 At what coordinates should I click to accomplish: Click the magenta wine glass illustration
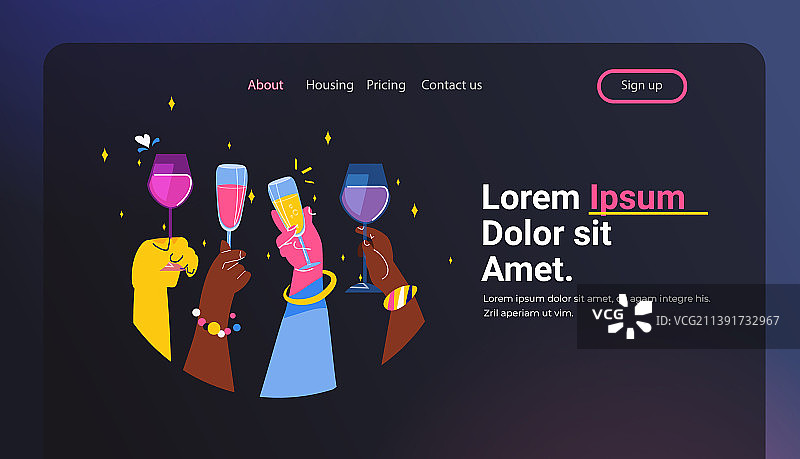(170, 195)
